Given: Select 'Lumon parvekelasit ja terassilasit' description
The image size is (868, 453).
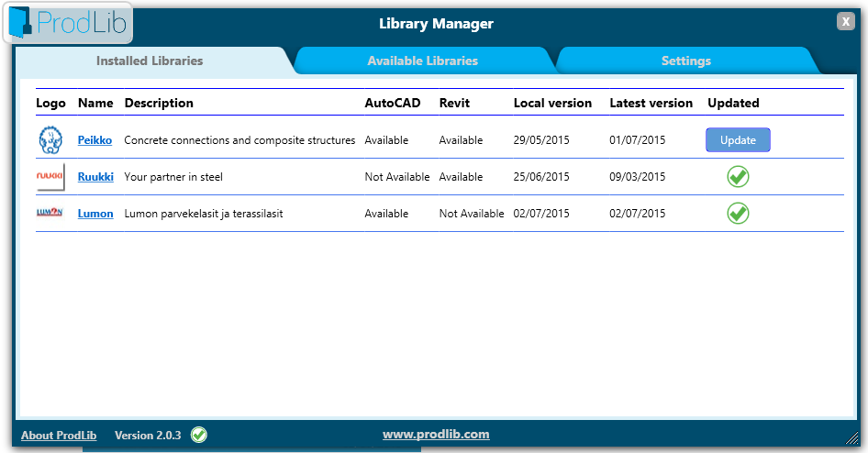Looking at the screenshot, I should pyautogui.click(x=203, y=214).
